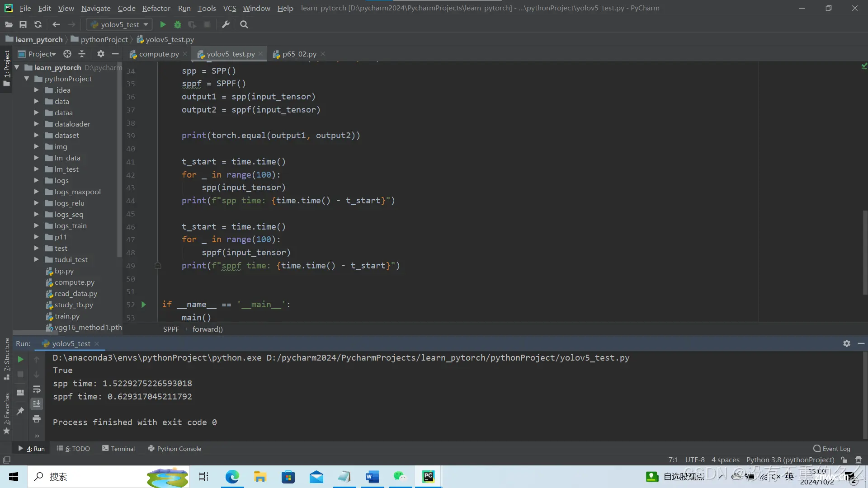Image resolution: width=868 pixels, height=488 pixels.
Task: Open the yolov5_test run configuration dropdown
Action: [120, 24]
